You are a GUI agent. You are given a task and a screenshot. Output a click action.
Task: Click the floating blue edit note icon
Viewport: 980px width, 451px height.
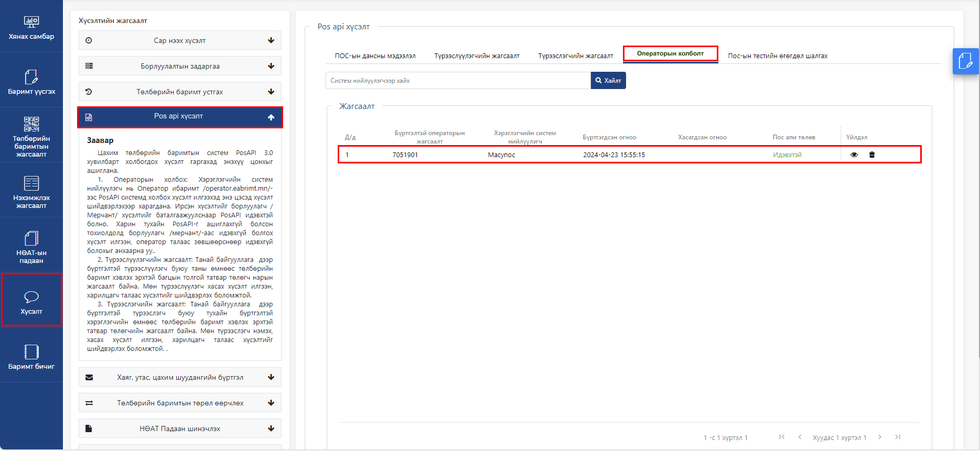[x=965, y=61]
